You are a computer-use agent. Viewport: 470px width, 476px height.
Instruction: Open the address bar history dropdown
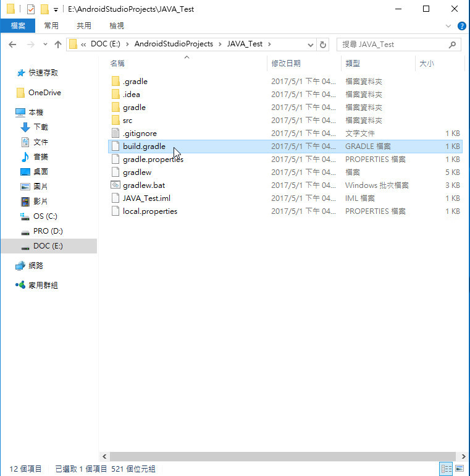[x=310, y=45]
